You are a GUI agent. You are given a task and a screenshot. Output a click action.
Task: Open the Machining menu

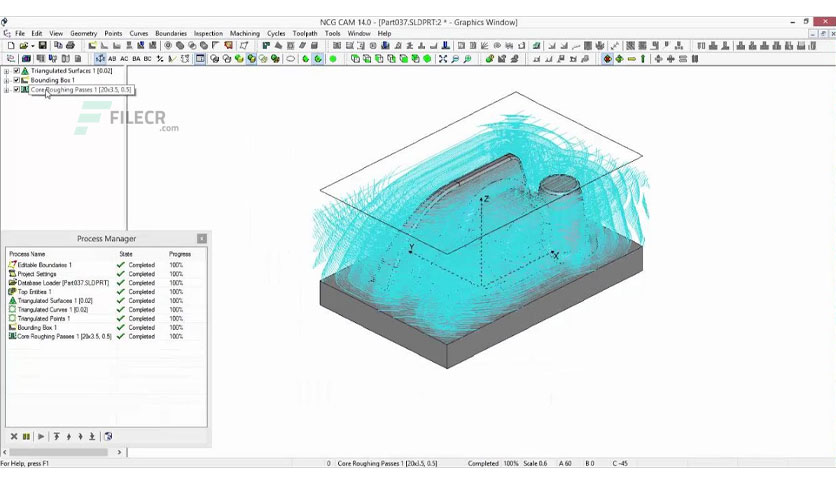click(245, 33)
